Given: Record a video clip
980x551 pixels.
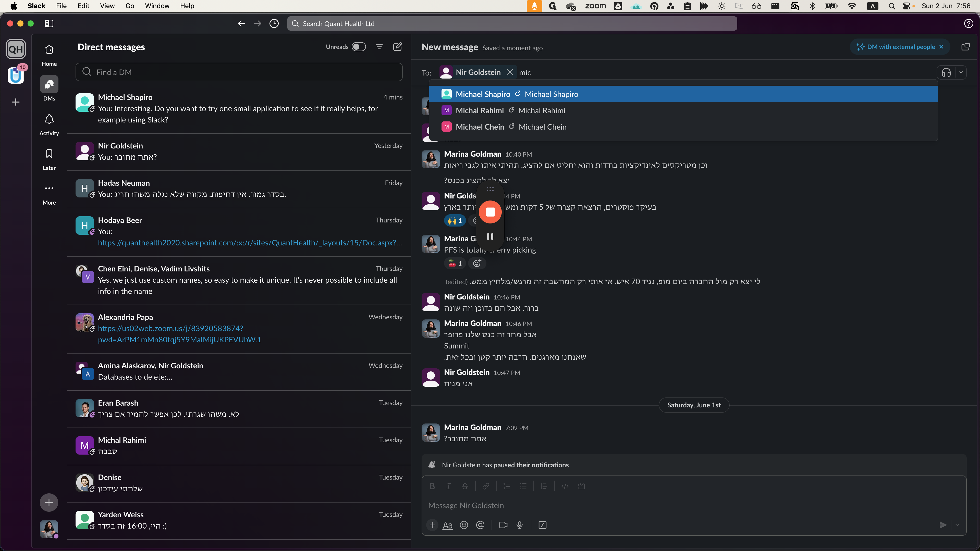Looking at the screenshot, I should click(503, 525).
